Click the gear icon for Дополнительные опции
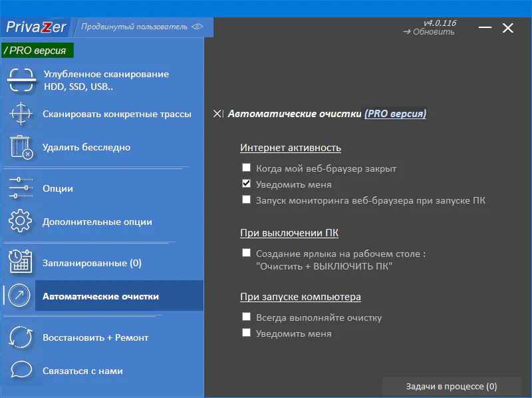532x398 pixels. click(x=21, y=222)
